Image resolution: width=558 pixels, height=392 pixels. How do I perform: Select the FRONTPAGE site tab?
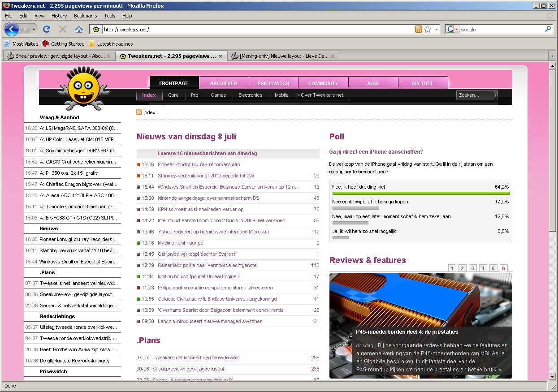[x=174, y=83]
